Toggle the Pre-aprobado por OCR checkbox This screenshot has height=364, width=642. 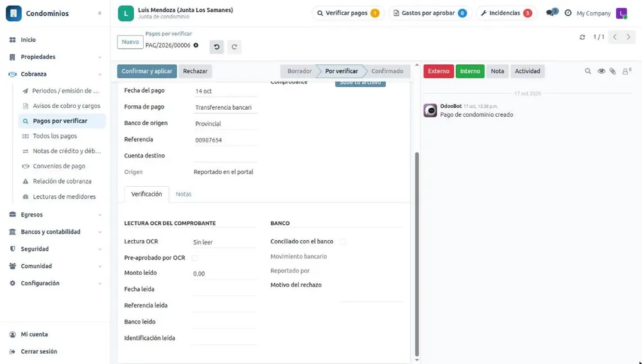coord(195,258)
